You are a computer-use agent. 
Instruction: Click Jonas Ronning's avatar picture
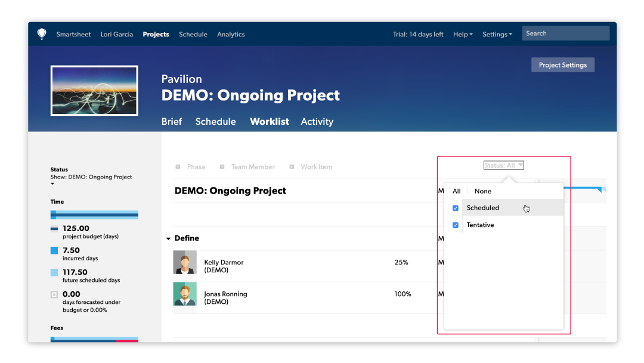point(185,294)
